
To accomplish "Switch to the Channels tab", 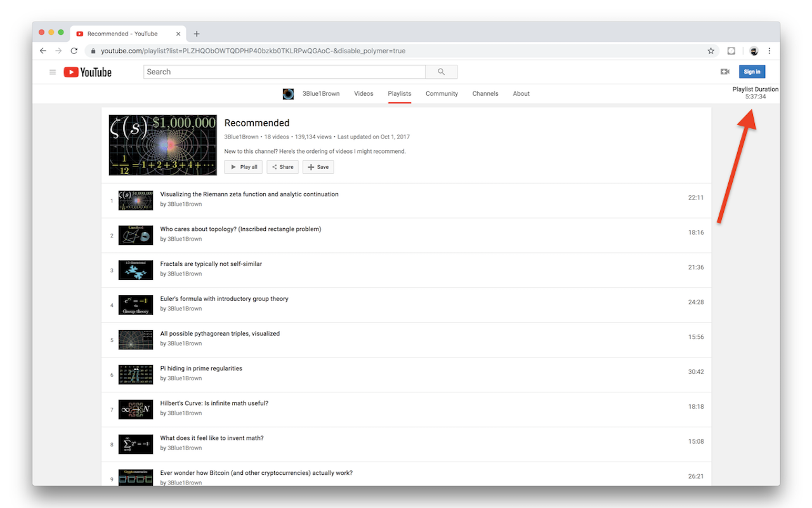I will pyautogui.click(x=485, y=94).
